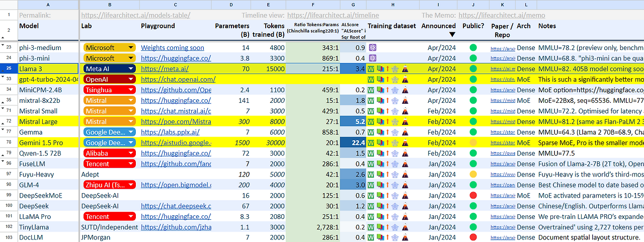Open the 'Weights coming soon' link

[173, 47]
